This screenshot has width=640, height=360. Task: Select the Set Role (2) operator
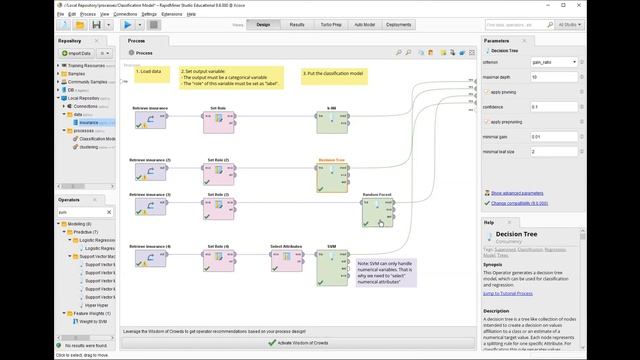[x=219, y=174]
